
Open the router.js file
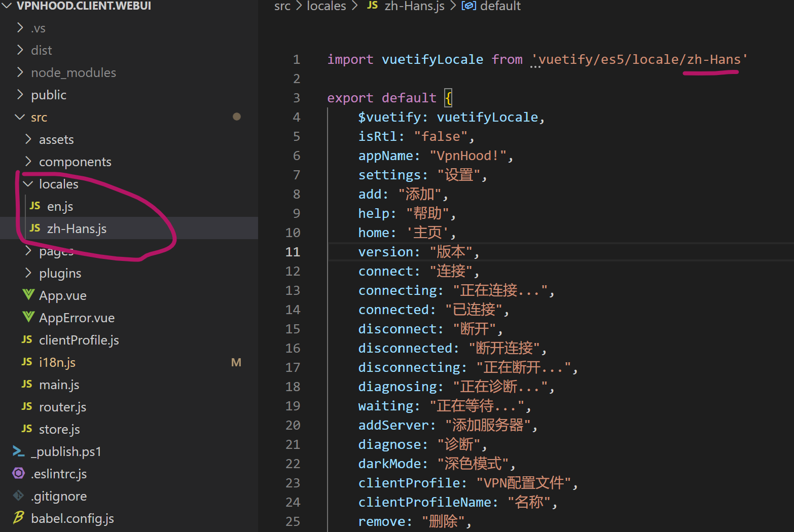pyautogui.click(x=62, y=406)
